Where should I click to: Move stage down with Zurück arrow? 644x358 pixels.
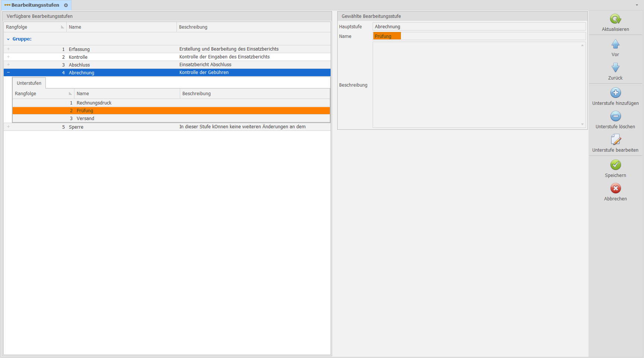(615, 68)
